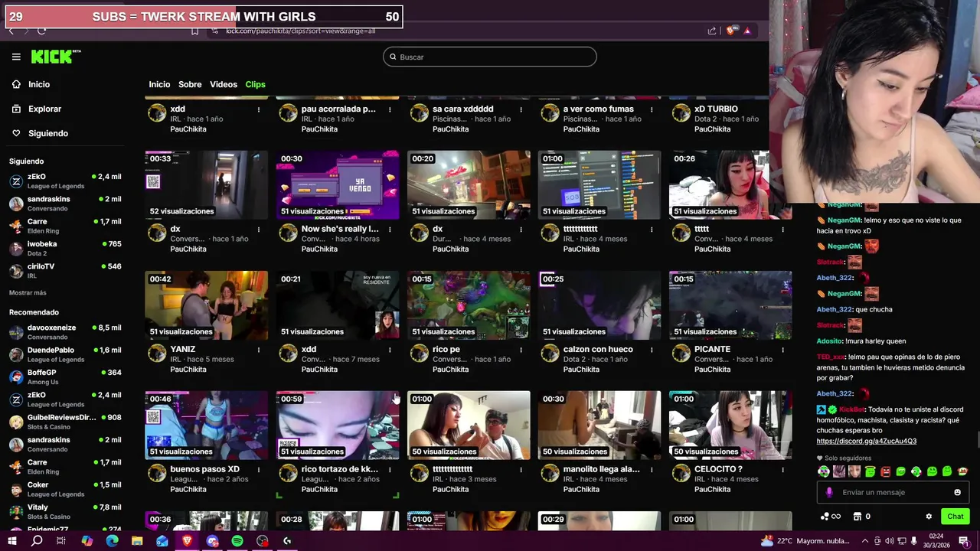The image size is (980, 551).
Task: Select the red angry face emote
Action: tap(886, 471)
